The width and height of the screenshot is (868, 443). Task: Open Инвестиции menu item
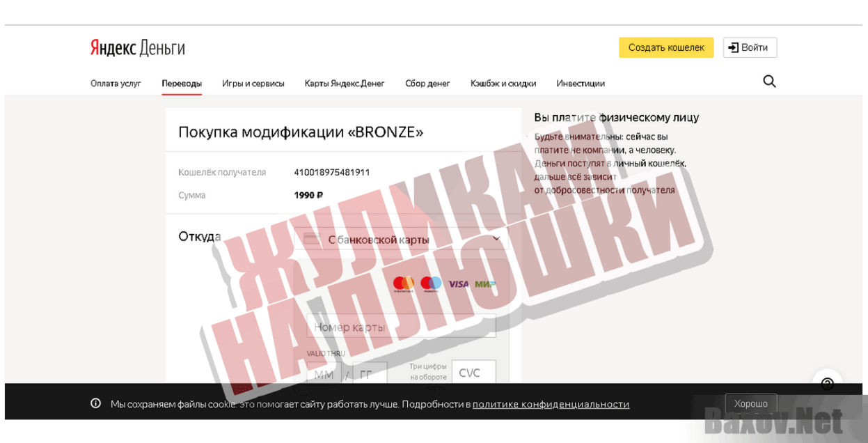click(x=581, y=84)
